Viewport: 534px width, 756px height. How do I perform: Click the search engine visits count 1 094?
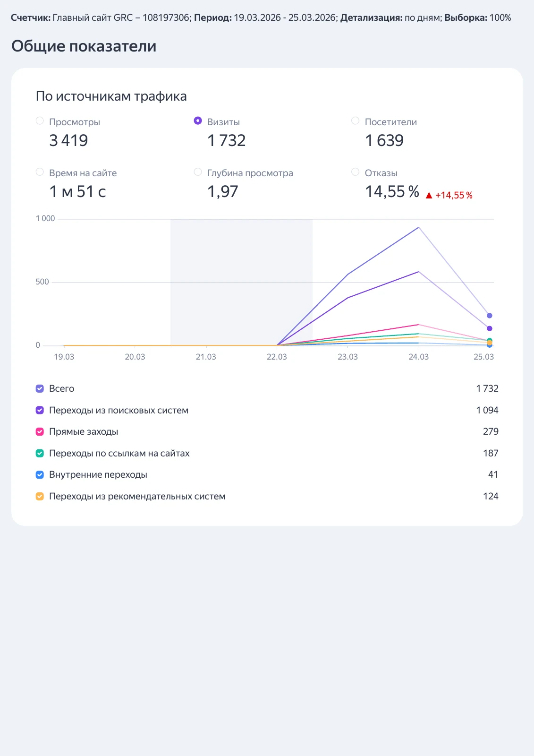pos(487,410)
